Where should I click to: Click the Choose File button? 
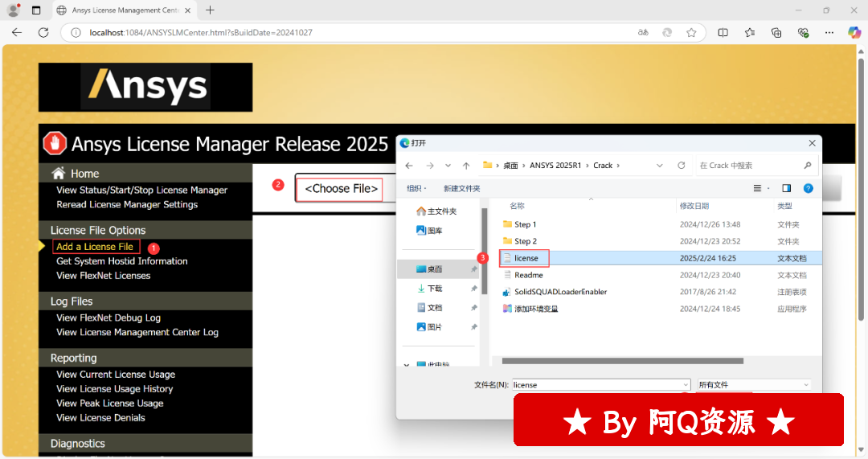341,188
